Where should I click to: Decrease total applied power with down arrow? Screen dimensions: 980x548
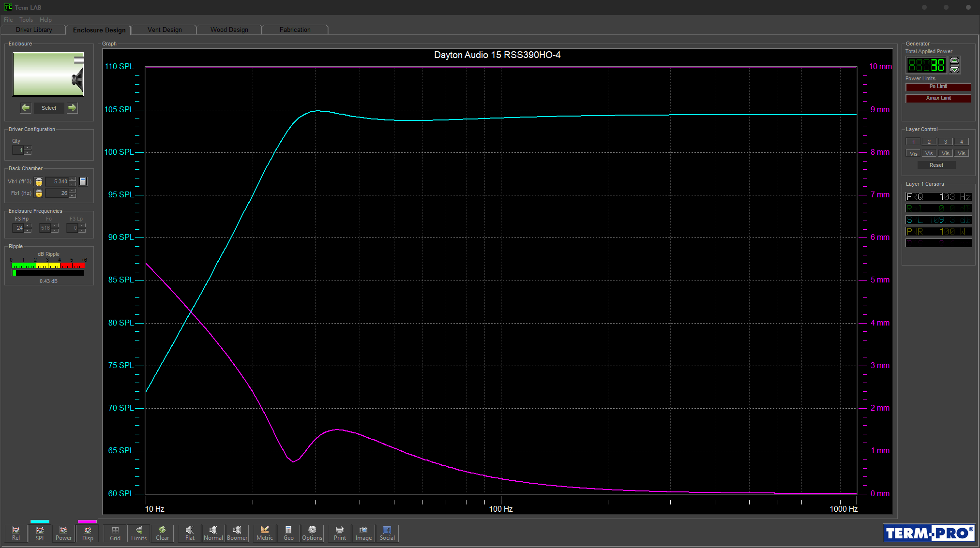pyautogui.click(x=954, y=69)
